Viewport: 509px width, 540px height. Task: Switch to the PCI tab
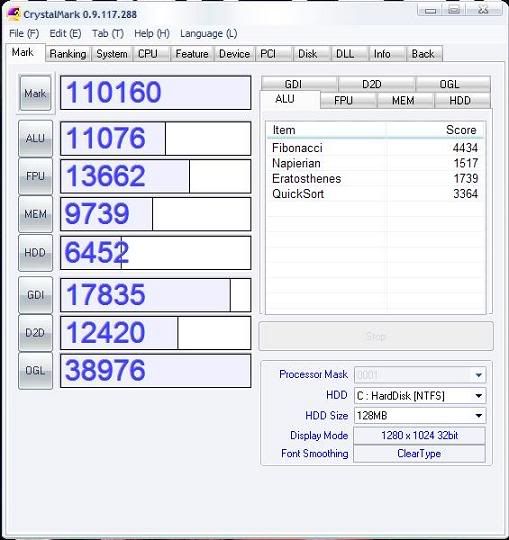(274, 54)
